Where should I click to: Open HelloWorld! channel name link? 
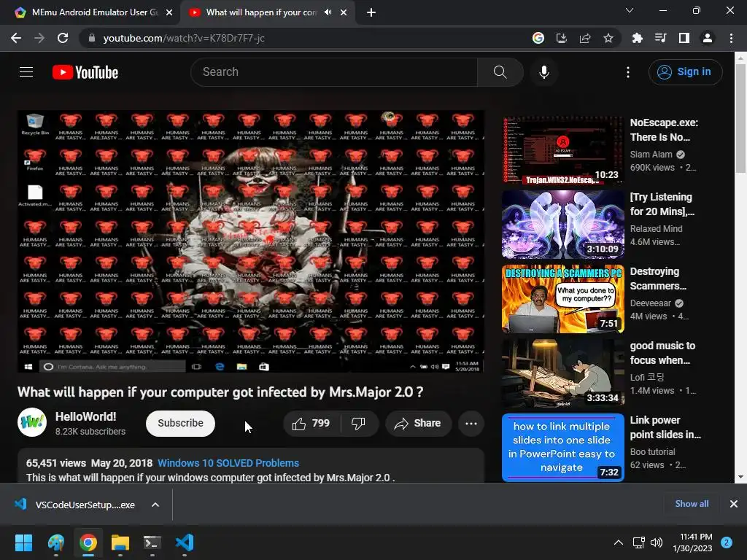tap(86, 416)
